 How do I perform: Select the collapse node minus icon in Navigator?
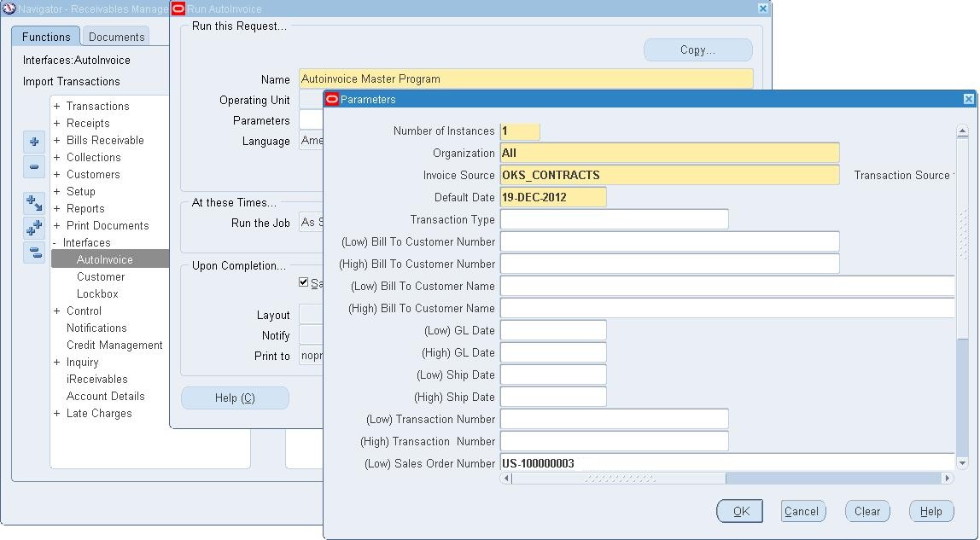[x=32, y=166]
